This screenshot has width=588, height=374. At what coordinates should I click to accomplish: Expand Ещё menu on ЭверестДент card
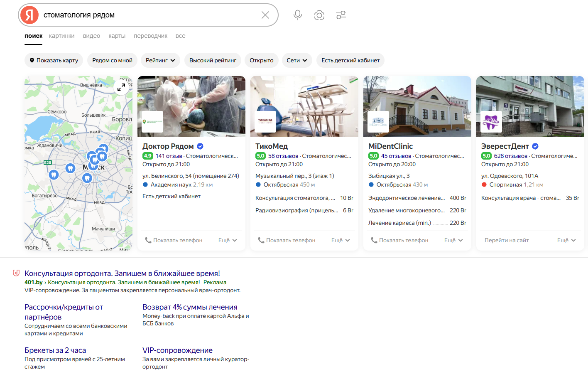point(566,240)
